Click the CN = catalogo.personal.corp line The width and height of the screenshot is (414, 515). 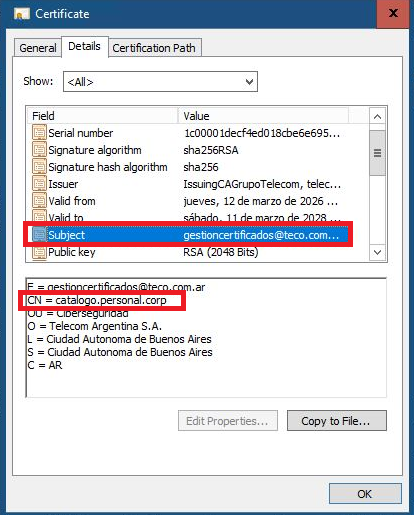(97, 300)
